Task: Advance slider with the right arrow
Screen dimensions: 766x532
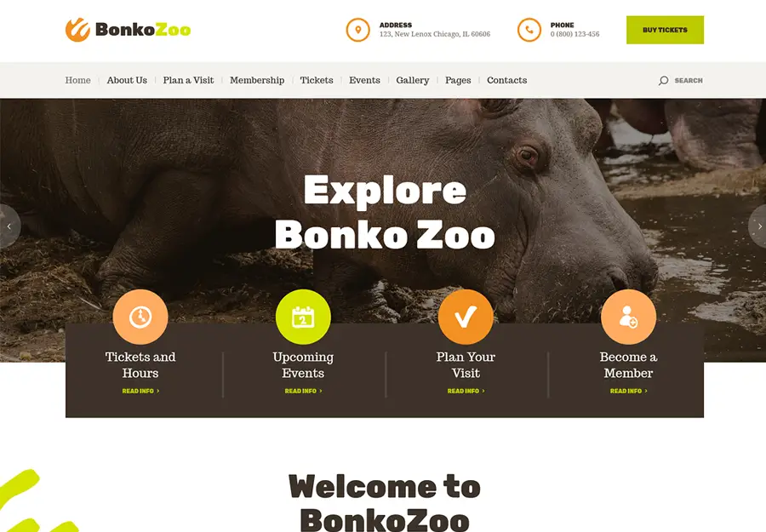Action: [758, 226]
